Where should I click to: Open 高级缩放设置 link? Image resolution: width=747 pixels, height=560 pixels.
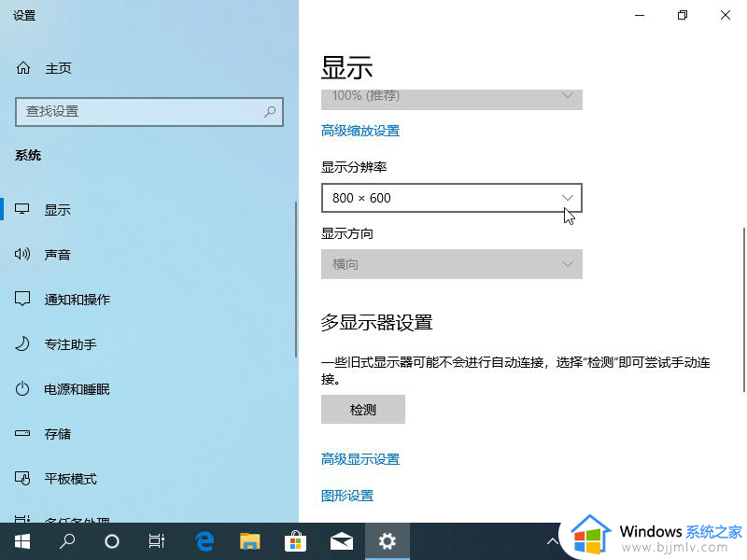360,131
